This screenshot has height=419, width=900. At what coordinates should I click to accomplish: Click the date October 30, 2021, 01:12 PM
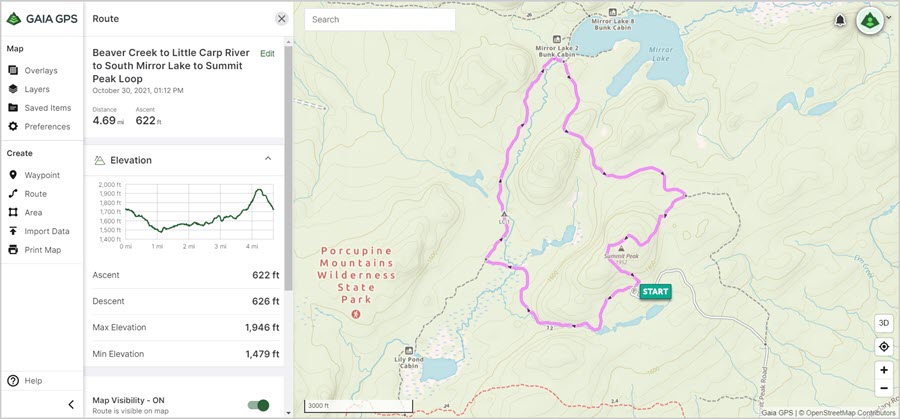pos(138,91)
